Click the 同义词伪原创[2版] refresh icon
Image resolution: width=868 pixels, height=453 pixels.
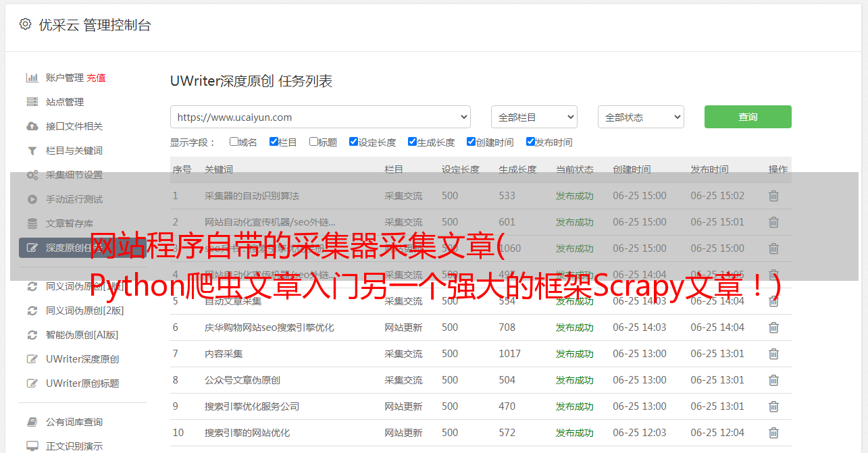coord(32,311)
